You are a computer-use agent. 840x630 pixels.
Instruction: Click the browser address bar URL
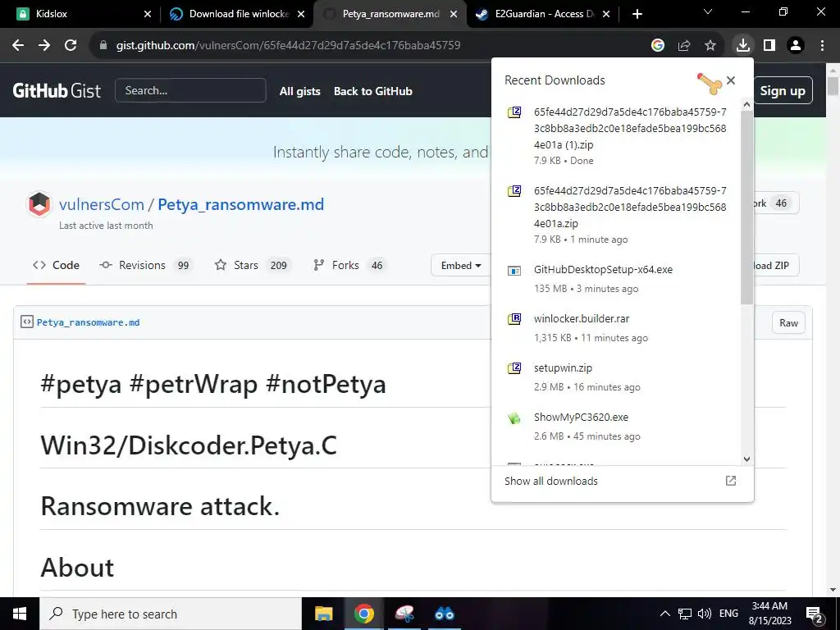pos(288,46)
